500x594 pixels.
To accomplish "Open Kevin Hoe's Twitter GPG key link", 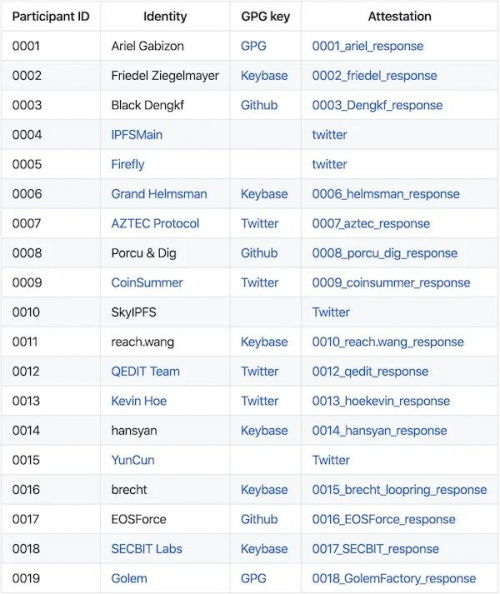I will click(259, 401).
